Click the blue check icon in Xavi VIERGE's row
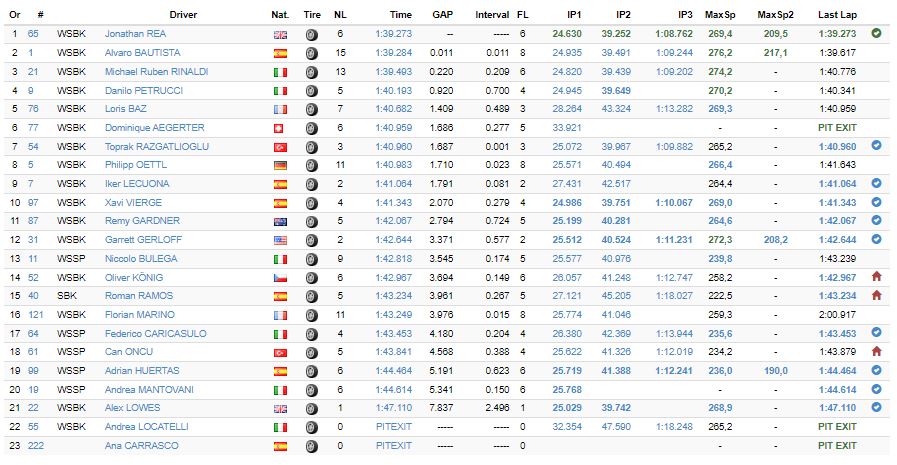This screenshot has height=465, width=897. click(x=876, y=202)
